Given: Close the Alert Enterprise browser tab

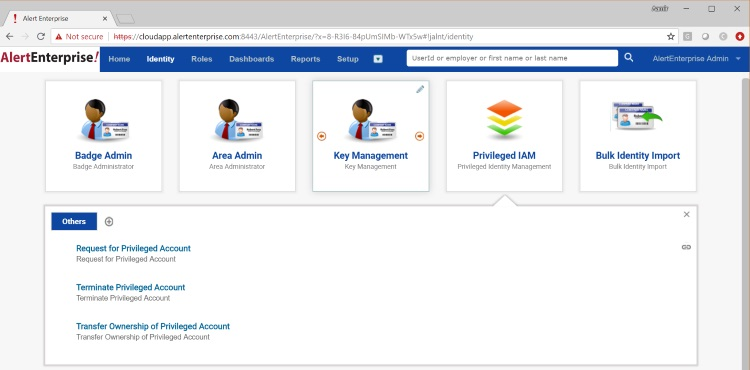Looking at the screenshot, I should coord(105,19).
